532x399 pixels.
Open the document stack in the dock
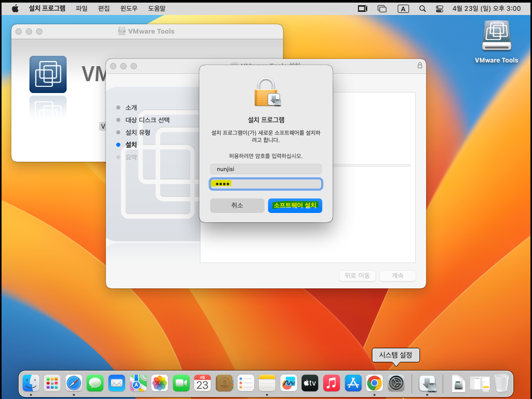[458, 383]
